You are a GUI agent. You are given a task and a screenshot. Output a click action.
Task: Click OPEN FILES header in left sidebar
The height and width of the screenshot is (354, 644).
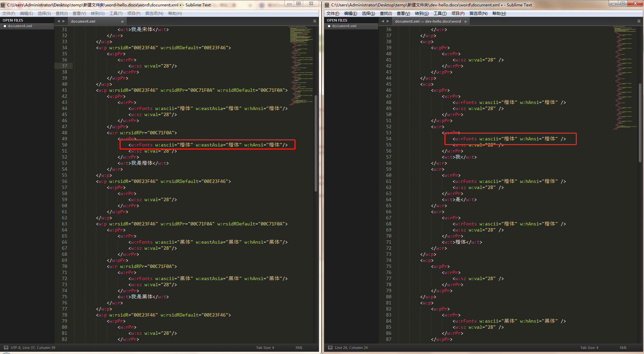pyautogui.click(x=13, y=20)
